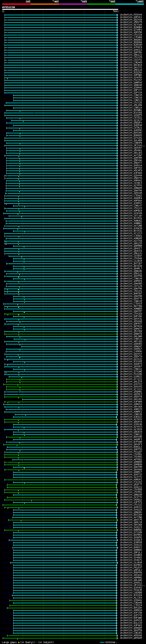Click the green alignment bar for UniRef100_C5YCE6

tap(61, 314)
